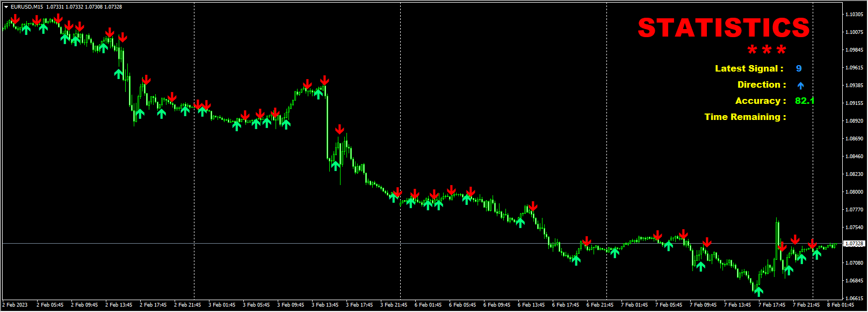Click the EURUSD,M15 symbol label
This screenshot has height=312, width=868.
(x=27, y=7)
